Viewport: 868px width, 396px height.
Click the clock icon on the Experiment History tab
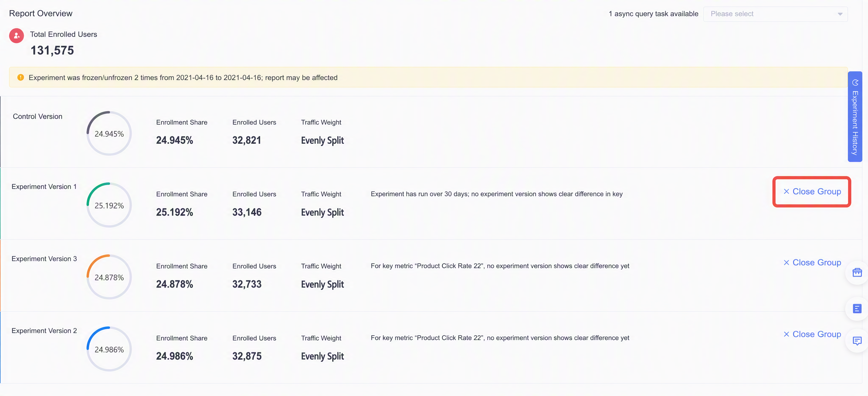855,83
